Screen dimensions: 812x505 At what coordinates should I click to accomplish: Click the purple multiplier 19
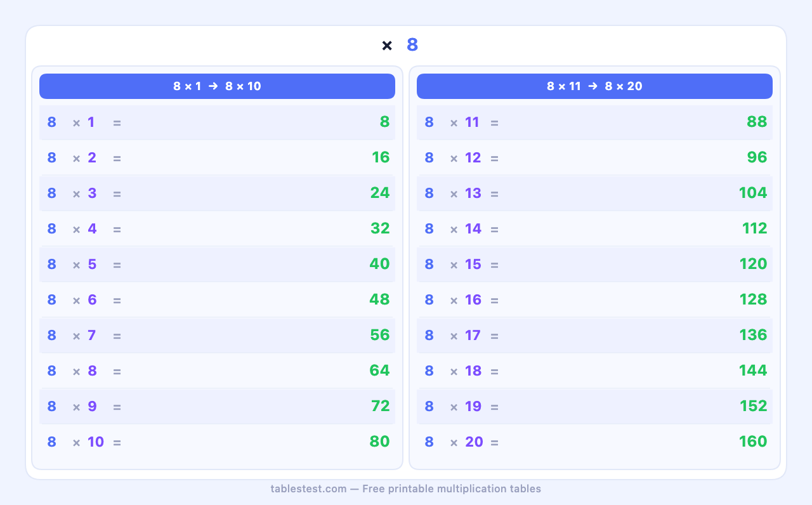point(473,406)
